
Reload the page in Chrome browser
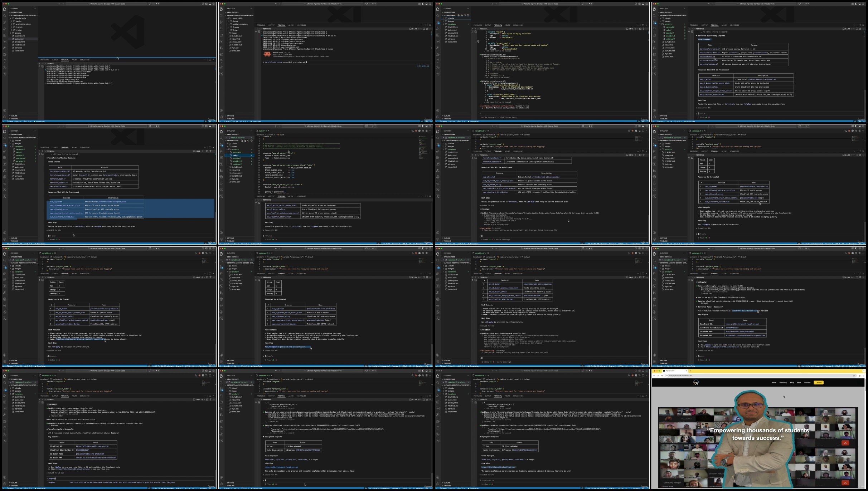click(x=662, y=375)
